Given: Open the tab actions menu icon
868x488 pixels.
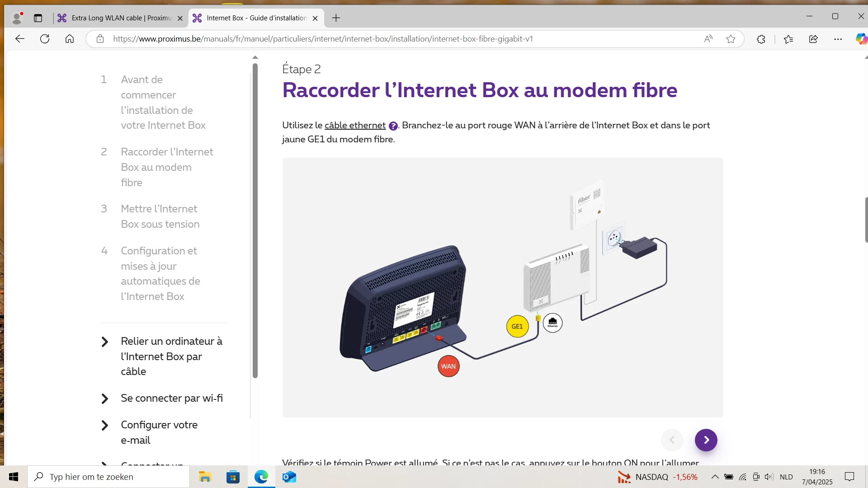Looking at the screenshot, I should (38, 18).
